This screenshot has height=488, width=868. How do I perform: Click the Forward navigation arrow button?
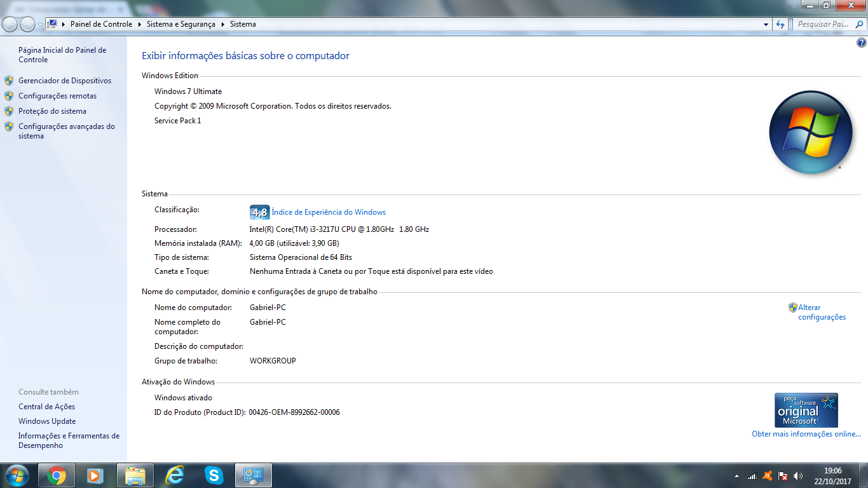27,24
